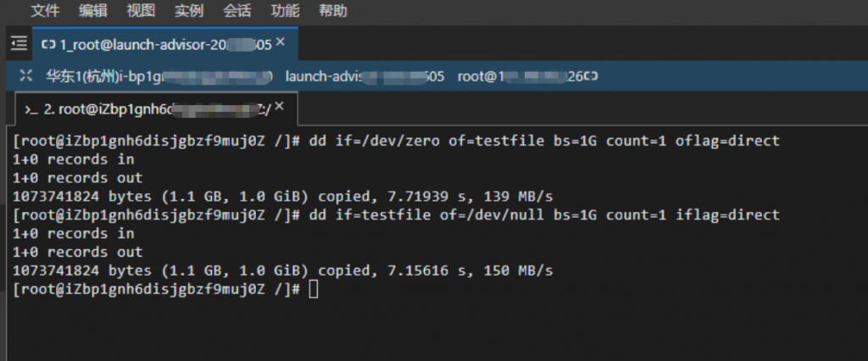Open the 帮助 (Help) menu

pos(333,11)
